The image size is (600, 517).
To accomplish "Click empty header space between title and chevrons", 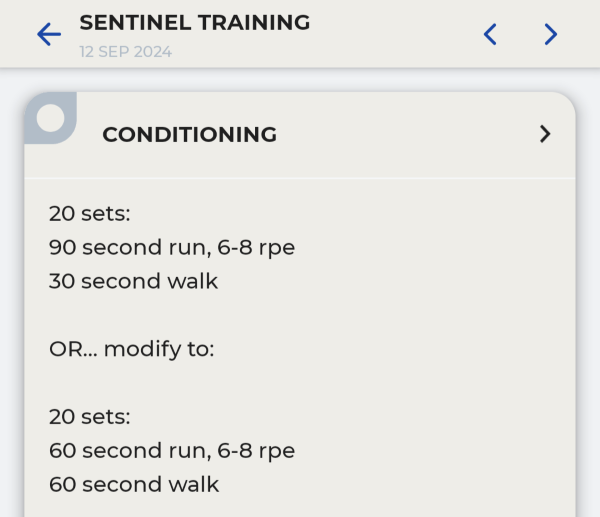I will [x=396, y=34].
